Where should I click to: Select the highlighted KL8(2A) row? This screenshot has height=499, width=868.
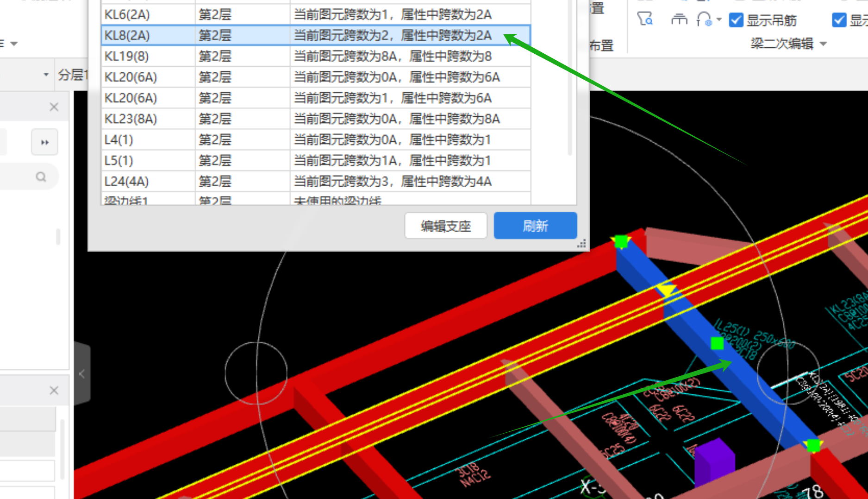click(316, 35)
